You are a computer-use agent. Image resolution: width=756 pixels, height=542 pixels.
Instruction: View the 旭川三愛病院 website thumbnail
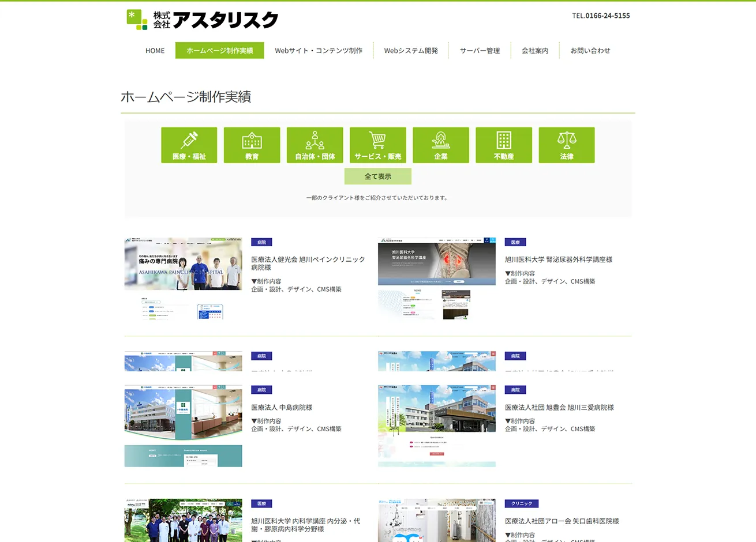(x=436, y=426)
